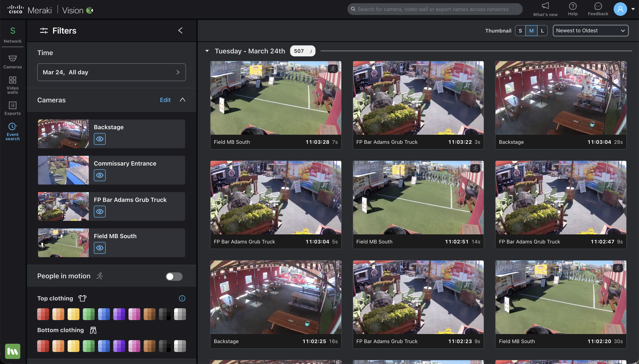The width and height of the screenshot is (639, 364).
Task: Toggle FP Bar Adams Grub Truck visibility
Action: pyautogui.click(x=100, y=212)
